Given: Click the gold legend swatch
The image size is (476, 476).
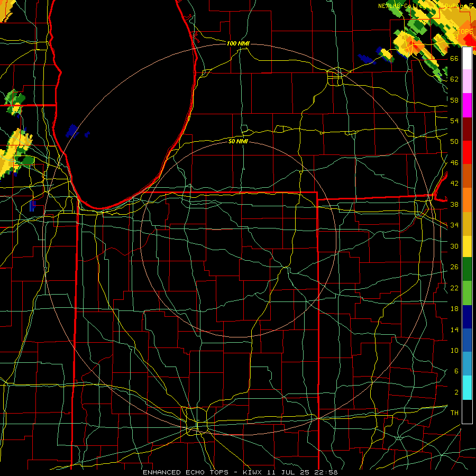Looking at the screenshot, I should tap(467, 224).
